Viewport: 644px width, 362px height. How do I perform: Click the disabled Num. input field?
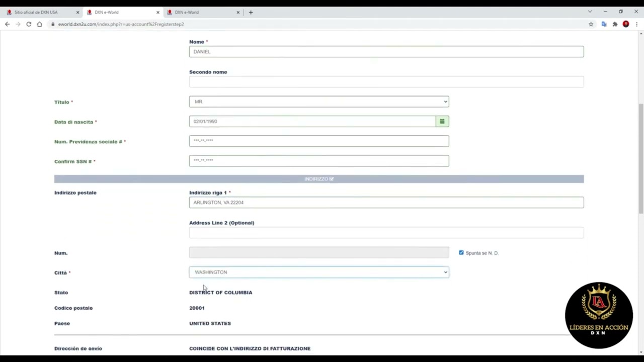(x=319, y=252)
